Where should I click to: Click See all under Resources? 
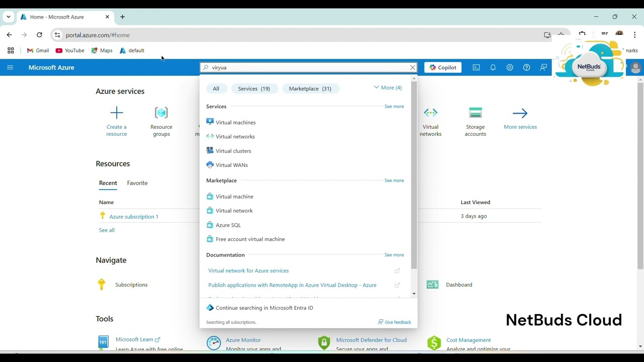(107, 230)
